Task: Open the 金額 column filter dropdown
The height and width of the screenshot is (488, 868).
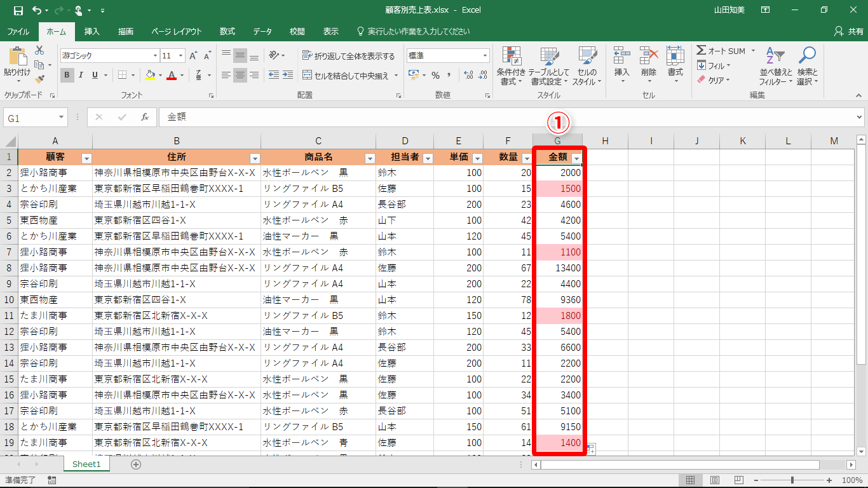Action: point(576,158)
